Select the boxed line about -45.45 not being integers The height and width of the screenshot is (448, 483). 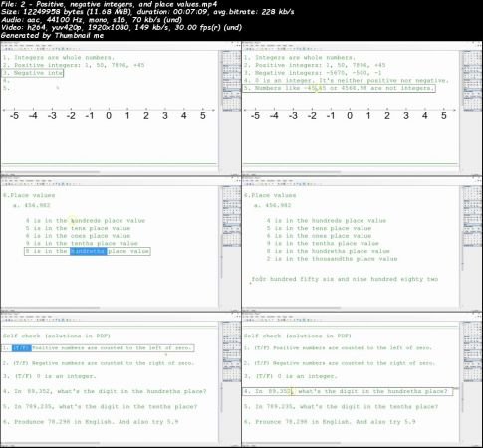click(x=339, y=88)
